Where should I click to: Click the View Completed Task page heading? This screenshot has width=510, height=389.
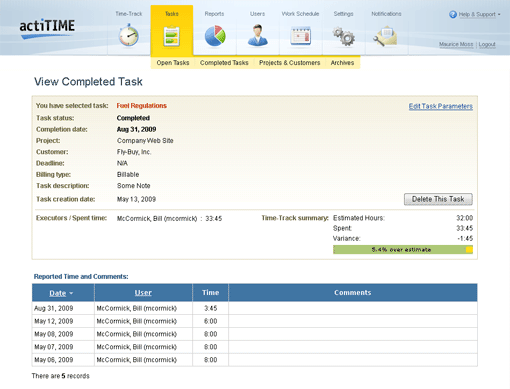pyautogui.click(x=88, y=82)
